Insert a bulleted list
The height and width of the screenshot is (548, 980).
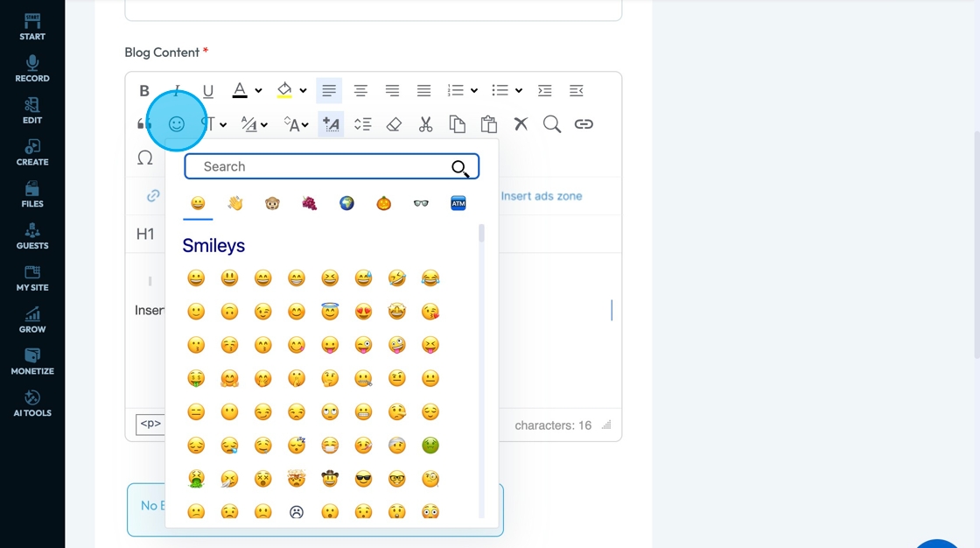500,91
